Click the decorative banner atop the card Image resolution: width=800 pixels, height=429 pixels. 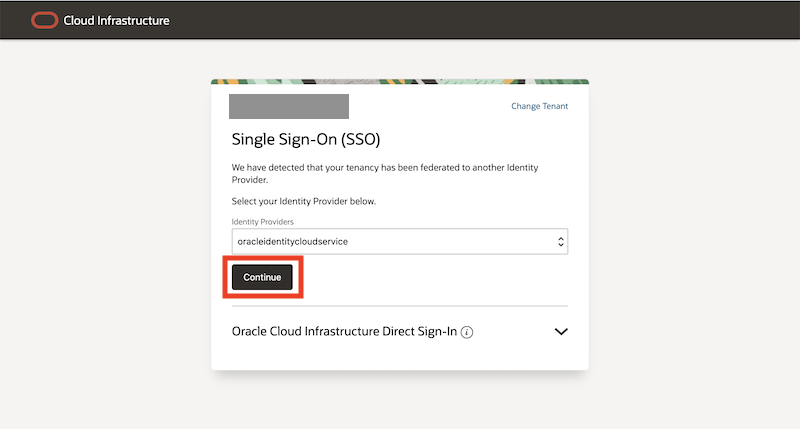click(400, 82)
